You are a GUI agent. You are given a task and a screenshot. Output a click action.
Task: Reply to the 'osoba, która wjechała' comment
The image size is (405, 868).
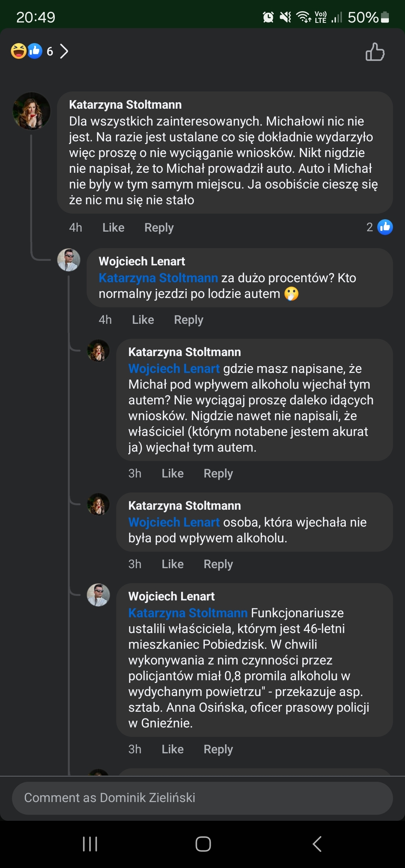click(218, 564)
